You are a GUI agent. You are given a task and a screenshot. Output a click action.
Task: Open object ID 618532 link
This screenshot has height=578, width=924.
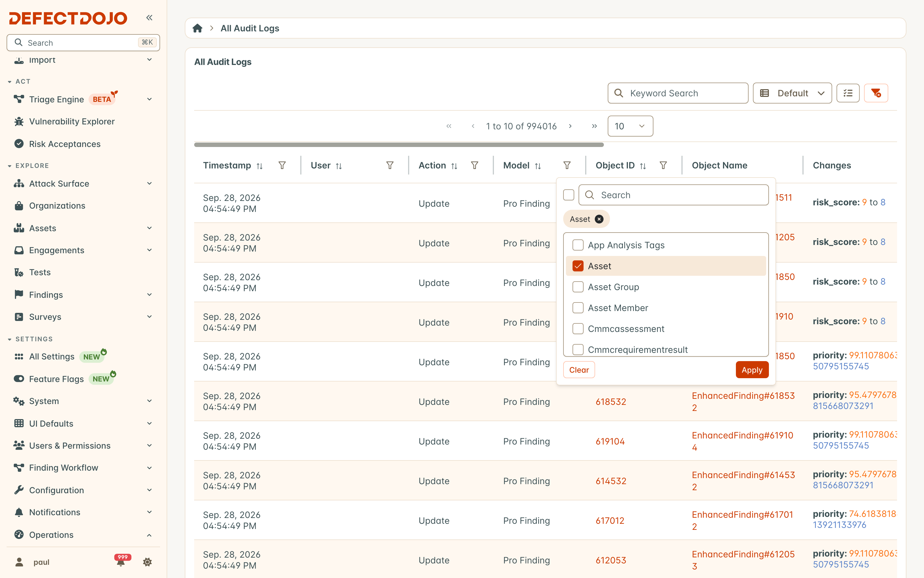click(x=611, y=402)
